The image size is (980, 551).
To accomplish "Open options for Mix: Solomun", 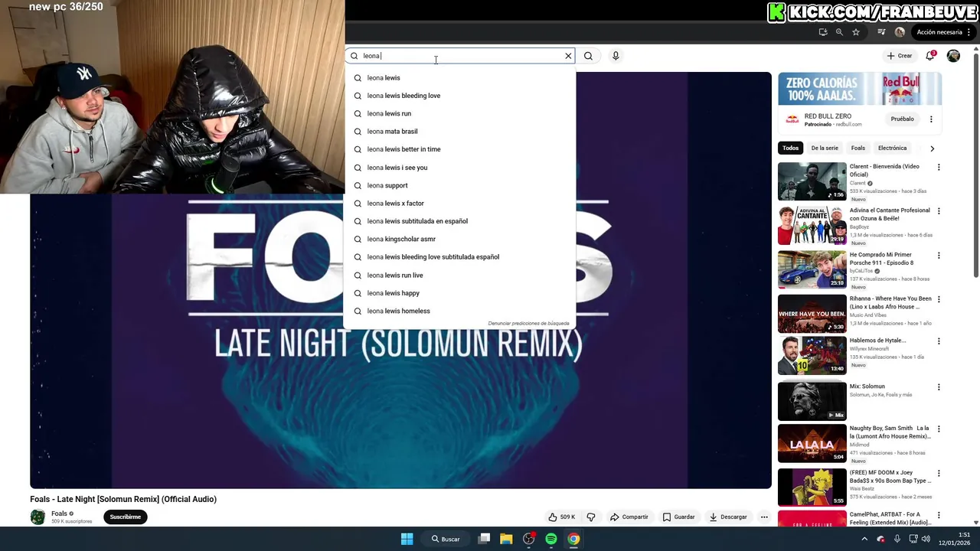I will coord(939,387).
